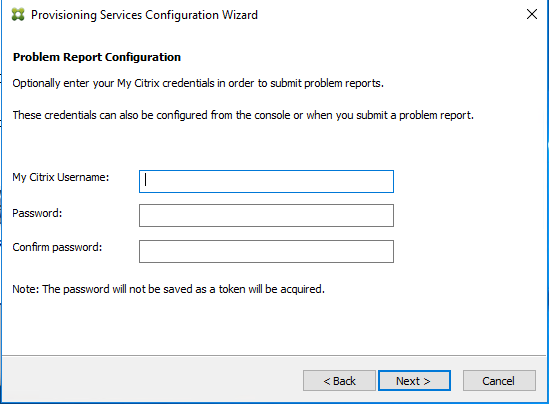
Task: Select the Confirm password input field
Action: pos(266,251)
